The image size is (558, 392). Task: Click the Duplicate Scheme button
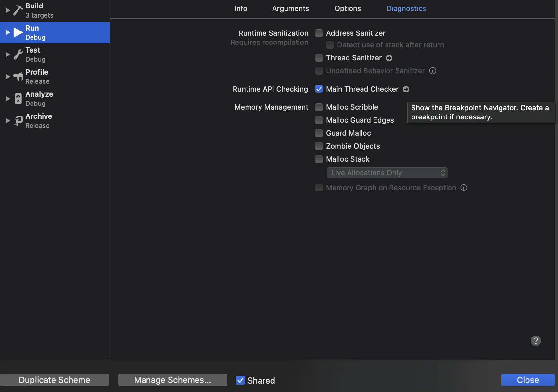[55, 380]
